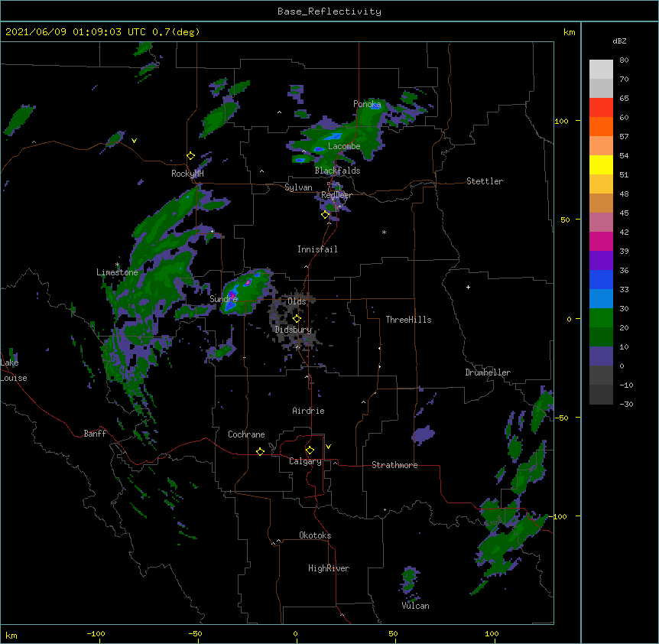659x644 pixels.
Task: Select the magenta swatch between 42 and 39
Action: point(601,241)
